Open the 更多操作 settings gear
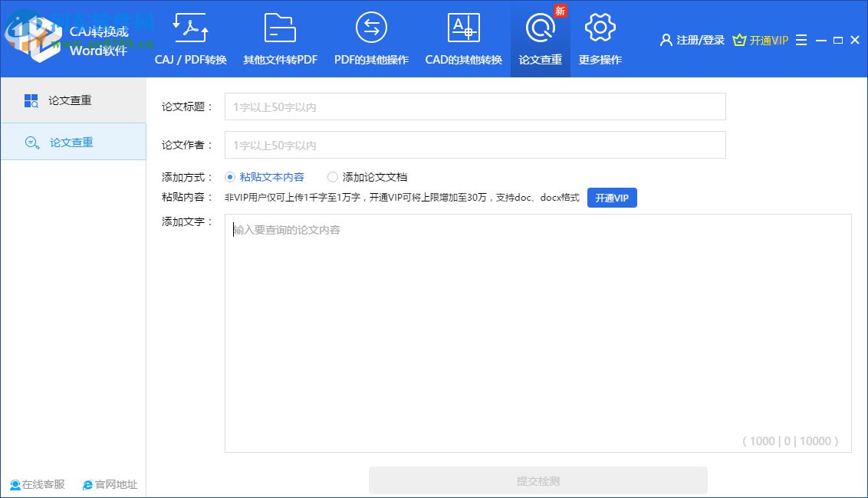Viewport: 868px width, 498px height. point(600,38)
